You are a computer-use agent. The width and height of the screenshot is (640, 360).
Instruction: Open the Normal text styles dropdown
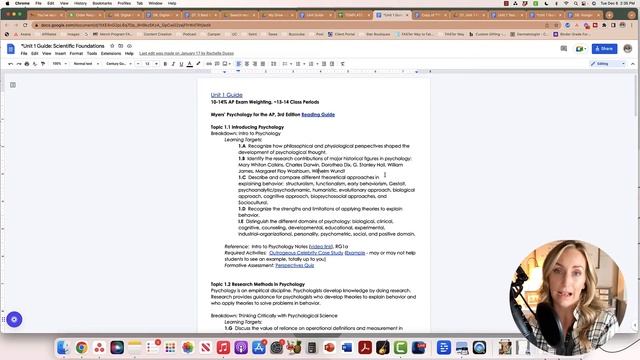[x=86, y=64]
